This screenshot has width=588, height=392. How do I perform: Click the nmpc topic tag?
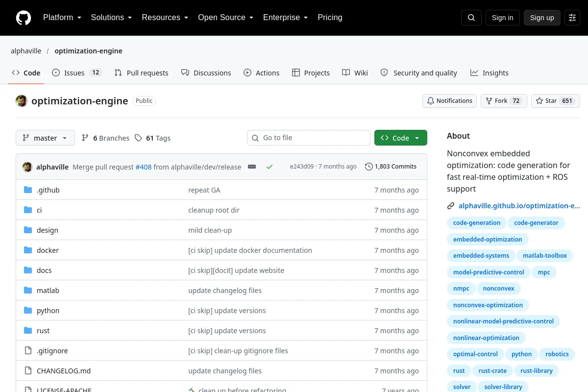(461, 289)
